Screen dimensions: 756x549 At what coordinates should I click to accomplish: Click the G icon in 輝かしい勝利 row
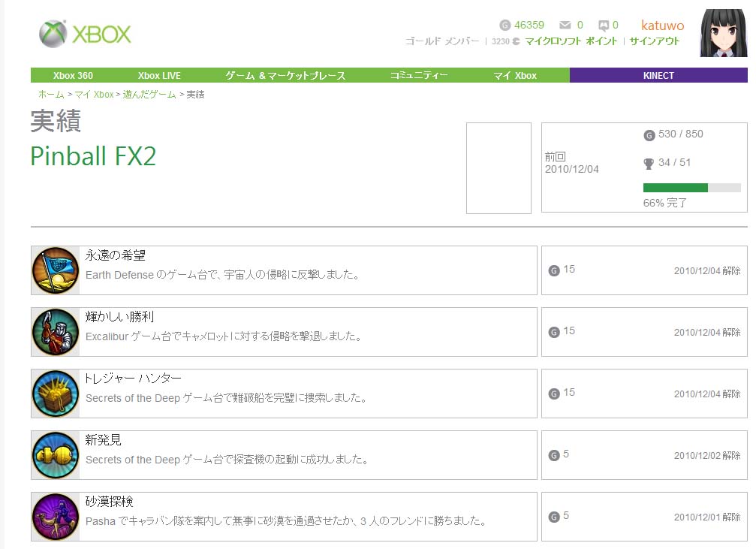pyautogui.click(x=554, y=333)
